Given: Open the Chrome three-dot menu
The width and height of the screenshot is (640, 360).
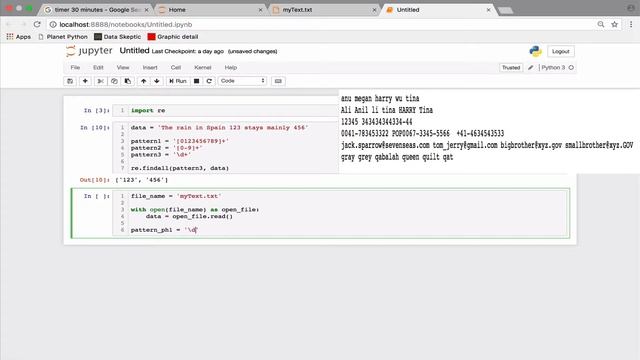Looking at the screenshot, I should [x=631, y=24].
